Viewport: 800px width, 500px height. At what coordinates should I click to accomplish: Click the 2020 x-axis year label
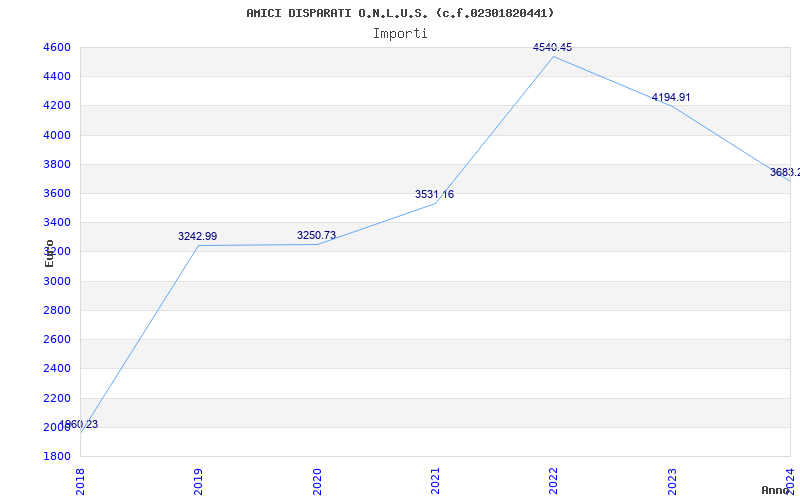[317, 482]
